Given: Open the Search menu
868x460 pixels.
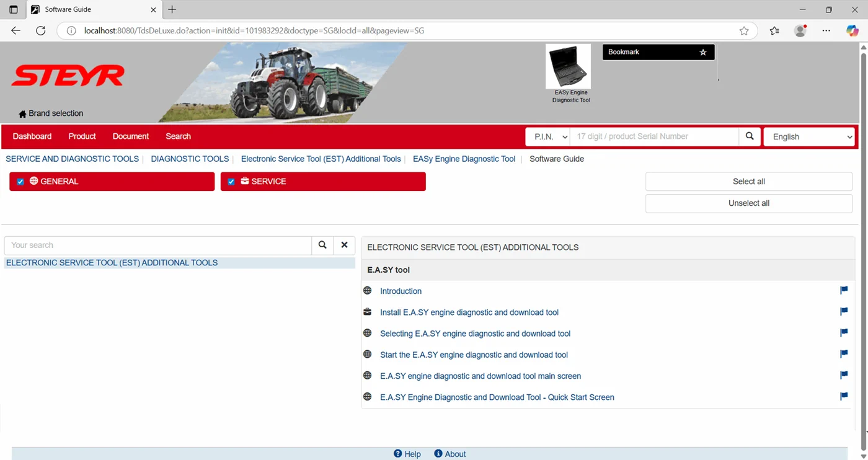Looking at the screenshot, I should (178, 136).
